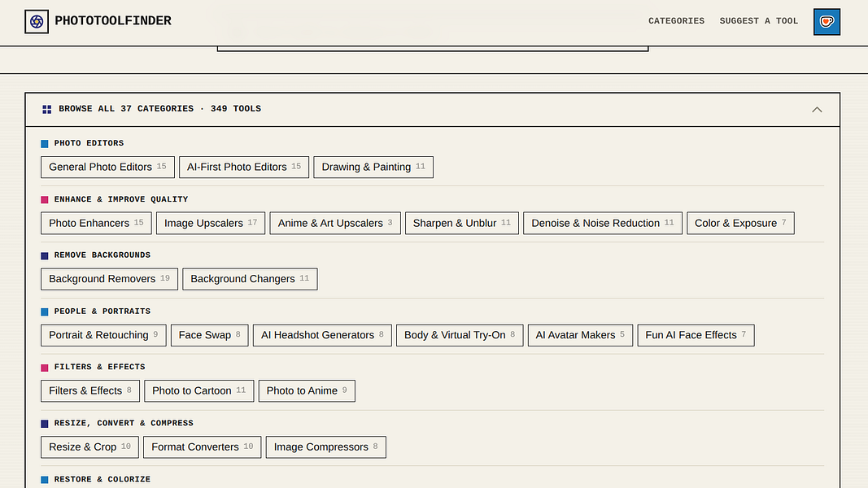Select the Drawing & Painting category
Image resolution: width=868 pixels, height=488 pixels.
coord(373,167)
